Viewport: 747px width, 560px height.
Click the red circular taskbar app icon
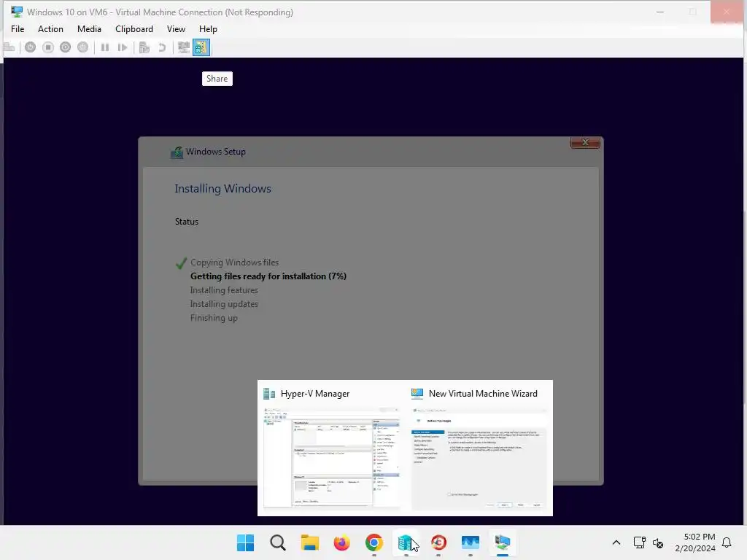tap(438, 542)
